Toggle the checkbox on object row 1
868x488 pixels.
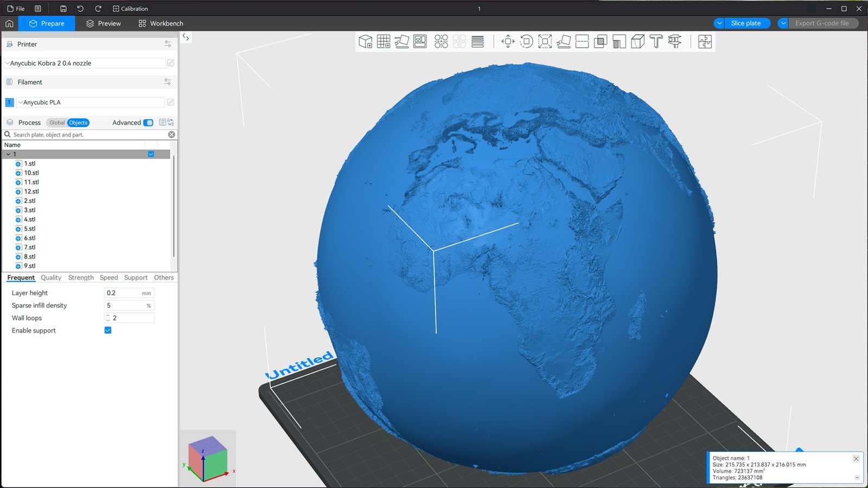(x=151, y=154)
